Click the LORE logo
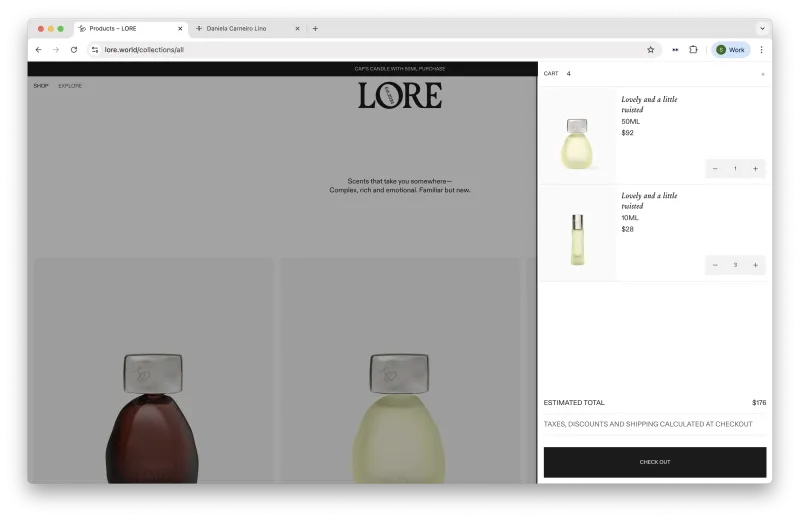800x520 pixels. 400,95
